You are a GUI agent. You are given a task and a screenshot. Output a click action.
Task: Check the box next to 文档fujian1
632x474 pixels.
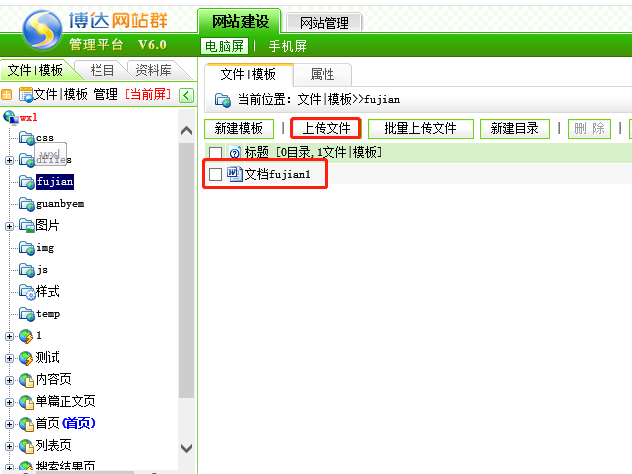[215, 175]
